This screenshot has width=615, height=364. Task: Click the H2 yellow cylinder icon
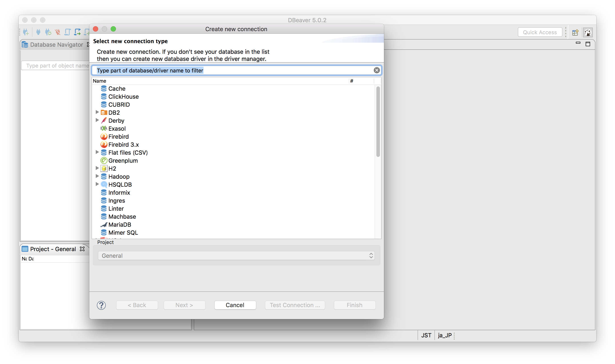tap(104, 168)
